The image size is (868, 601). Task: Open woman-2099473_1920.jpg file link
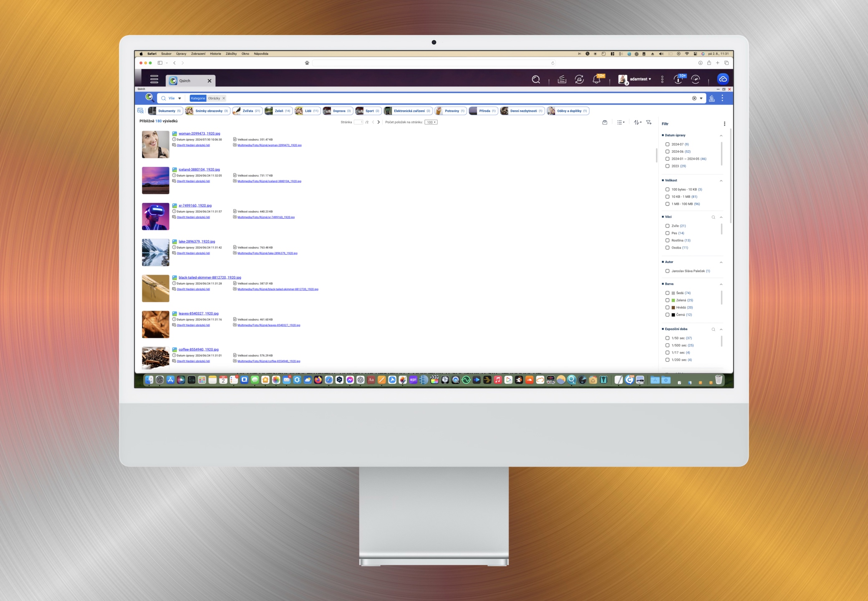(x=199, y=134)
